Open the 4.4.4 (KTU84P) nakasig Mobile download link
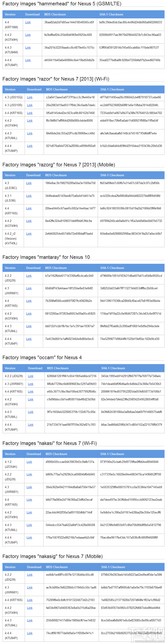 tap(30, 633)
